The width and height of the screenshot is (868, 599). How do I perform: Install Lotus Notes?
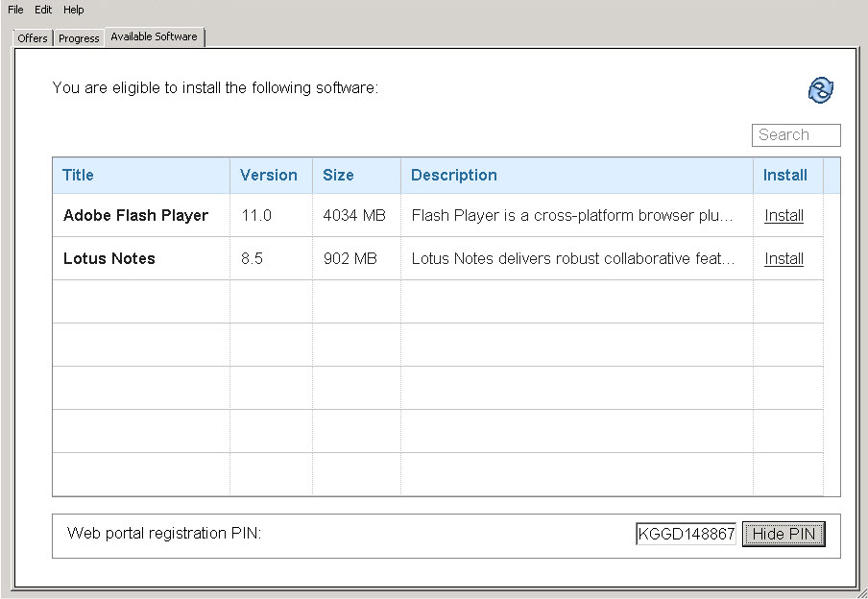(783, 258)
